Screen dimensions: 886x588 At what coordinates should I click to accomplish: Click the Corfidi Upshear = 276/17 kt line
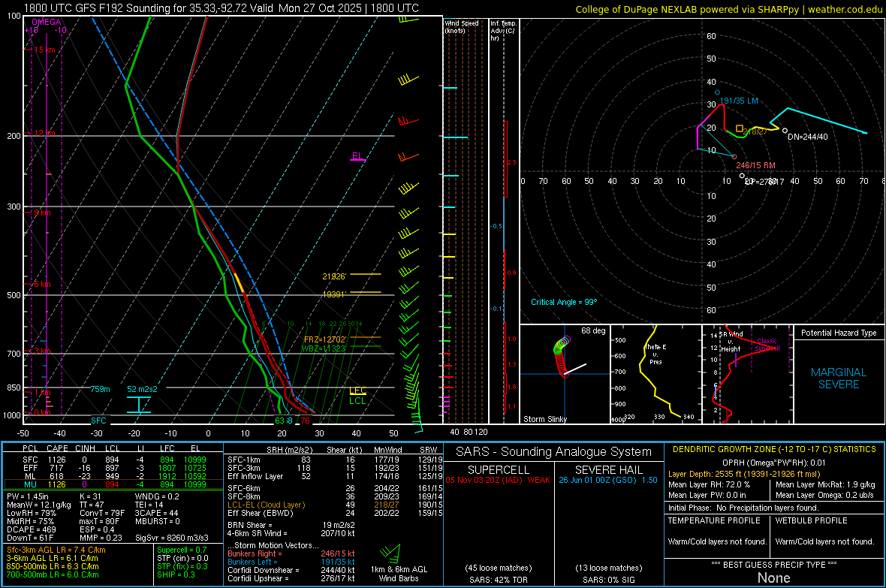tap(291, 578)
